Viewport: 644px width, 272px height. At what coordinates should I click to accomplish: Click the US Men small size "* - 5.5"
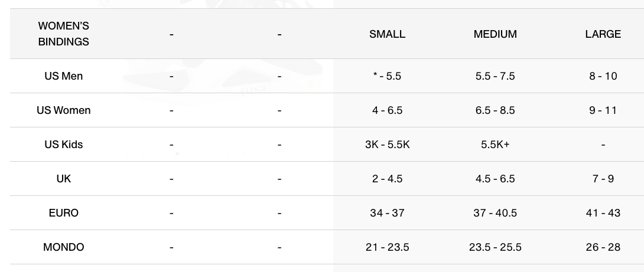pyautogui.click(x=387, y=76)
